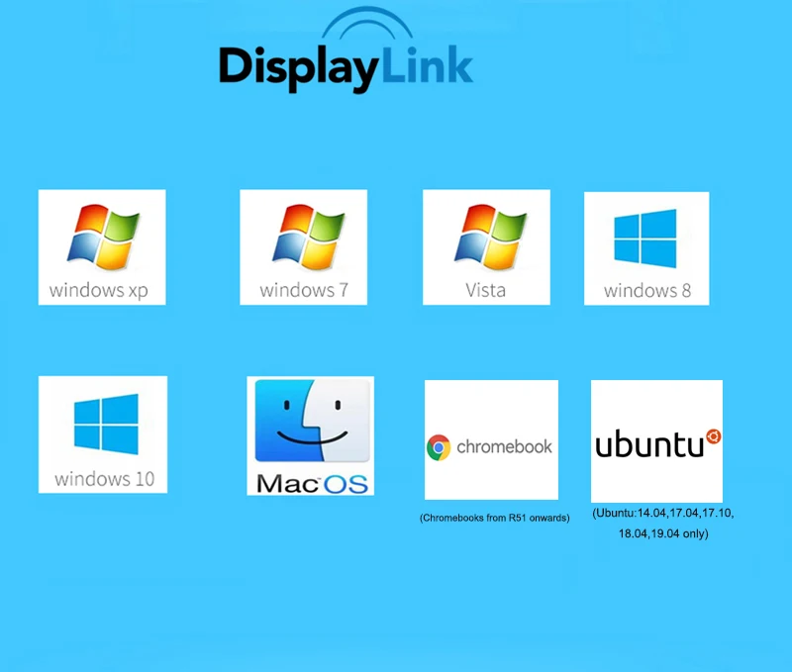
Task: Open the Windows 10 logo tile
Action: click(103, 434)
